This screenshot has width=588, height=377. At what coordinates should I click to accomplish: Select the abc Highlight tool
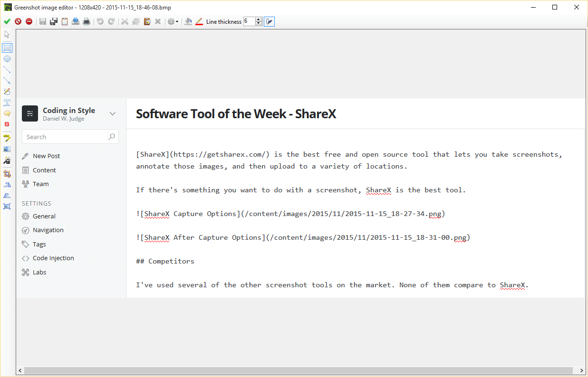[x=7, y=138]
